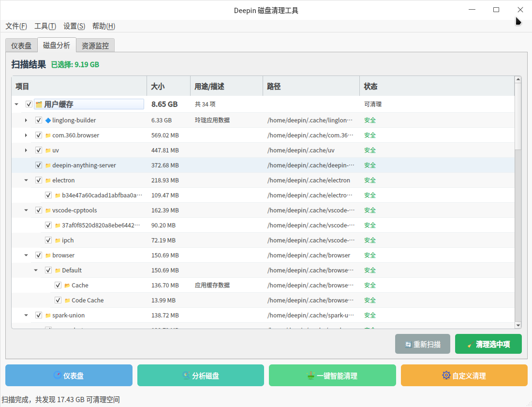
Task: Click the gauge icon on bottom 仪表盘 button
Action: (57, 376)
